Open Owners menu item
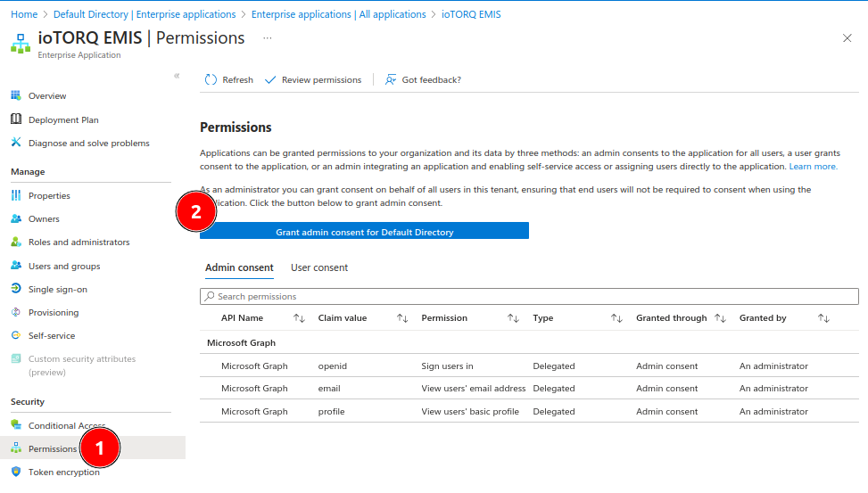Screen dimensions: 868x493 44,219
